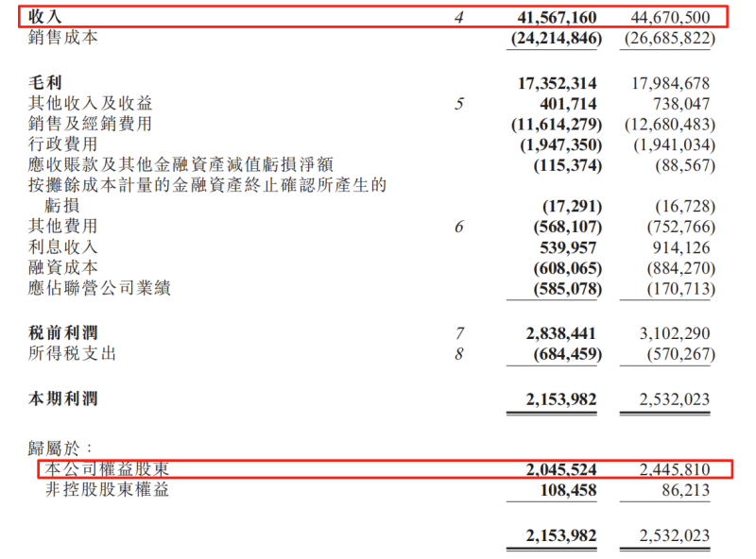Select interest income 539,957
This screenshot has height=559, width=756.
(x=568, y=247)
